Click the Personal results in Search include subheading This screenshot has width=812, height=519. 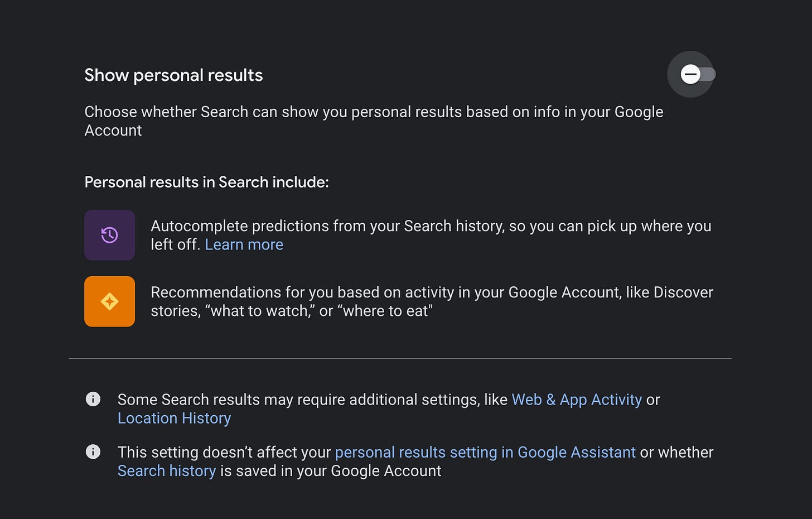pyautogui.click(x=206, y=182)
